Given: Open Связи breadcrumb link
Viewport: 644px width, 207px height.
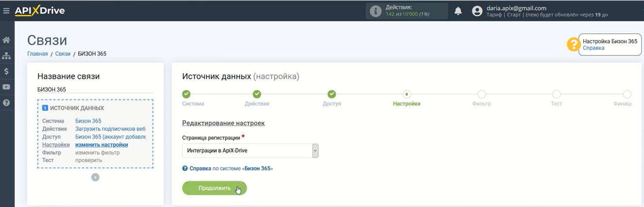Looking at the screenshot, I should (x=63, y=54).
